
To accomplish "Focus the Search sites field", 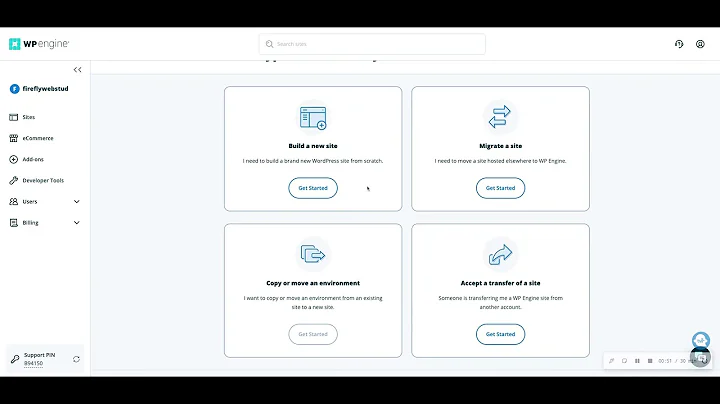I will point(372,44).
